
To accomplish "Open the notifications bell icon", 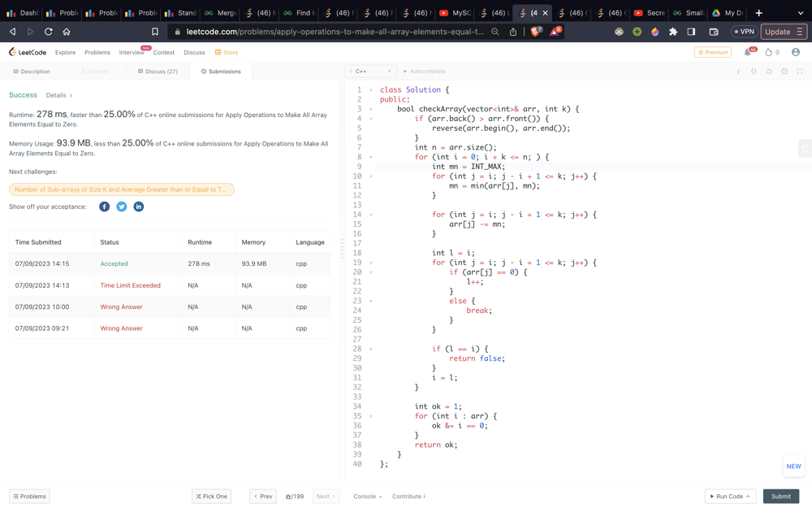I will (748, 52).
